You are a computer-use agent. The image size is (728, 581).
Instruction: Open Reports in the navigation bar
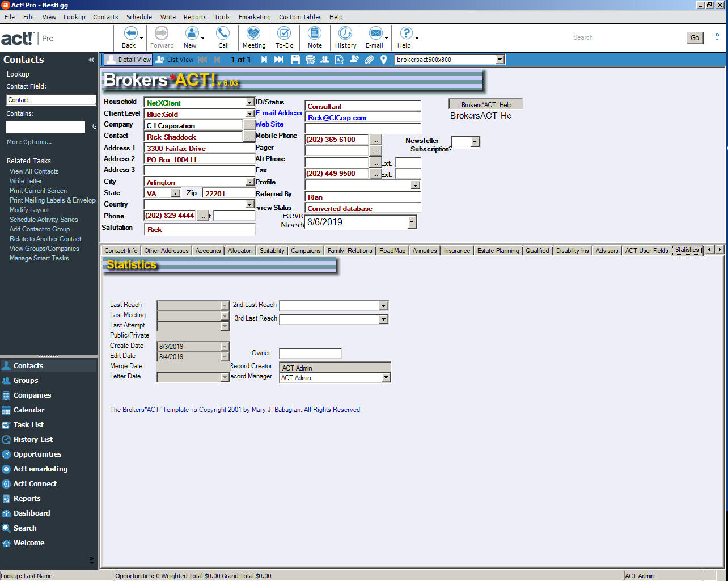27,499
